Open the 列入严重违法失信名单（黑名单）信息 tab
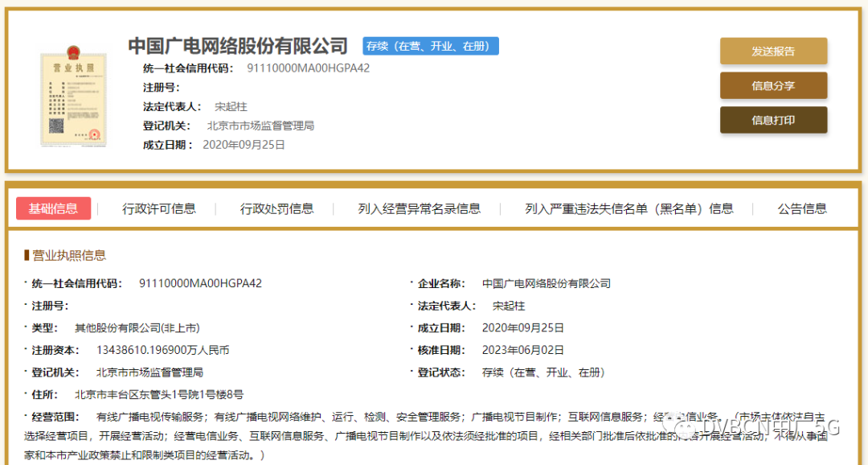The image size is (868, 465). pyautogui.click(x=629, y=208)
